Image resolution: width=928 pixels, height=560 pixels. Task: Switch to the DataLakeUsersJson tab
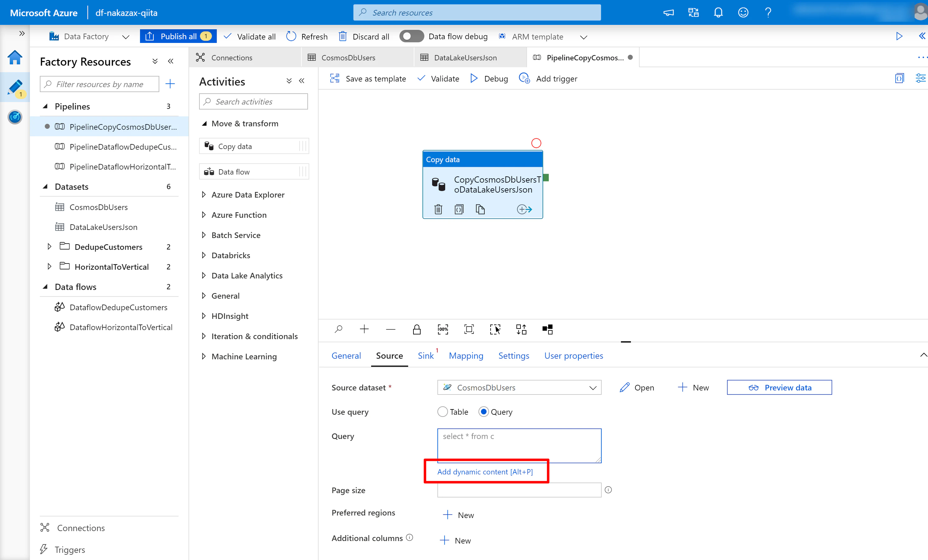[470, 58]
